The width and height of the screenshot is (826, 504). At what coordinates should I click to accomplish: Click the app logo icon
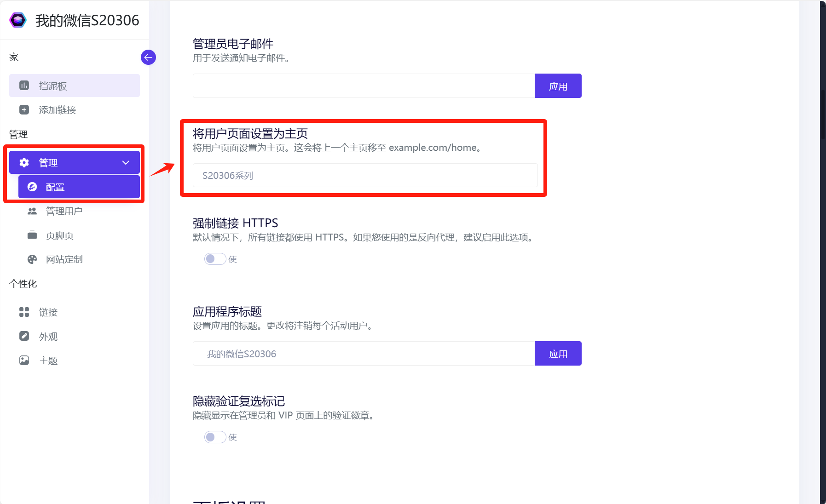point(18,20)
